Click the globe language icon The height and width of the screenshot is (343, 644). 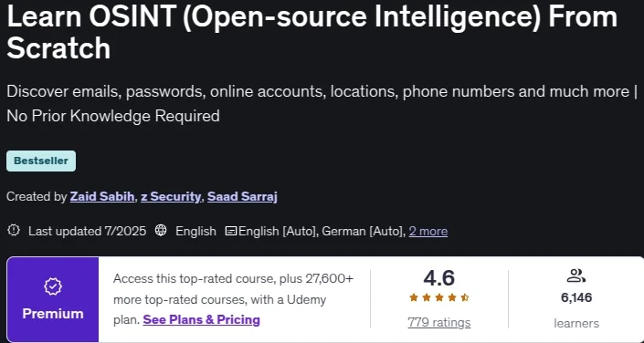point(161,231)
